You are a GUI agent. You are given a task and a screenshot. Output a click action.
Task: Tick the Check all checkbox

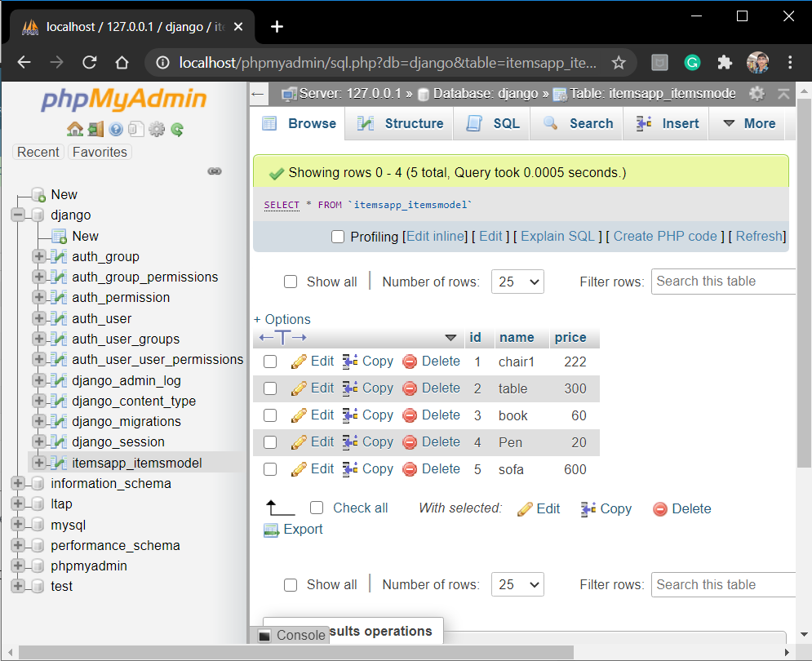tap(317, 508)
